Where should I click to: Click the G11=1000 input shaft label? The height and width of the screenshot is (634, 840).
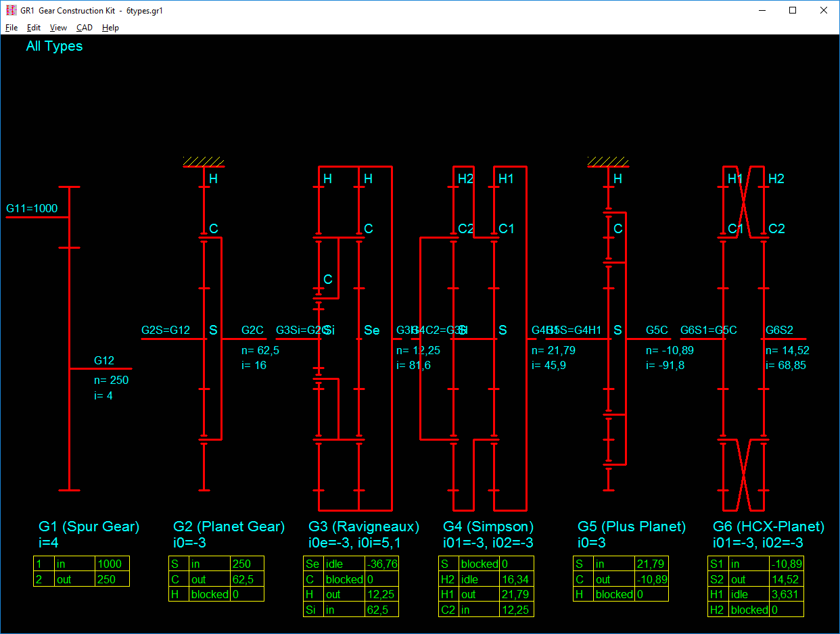tap(32, 209)
